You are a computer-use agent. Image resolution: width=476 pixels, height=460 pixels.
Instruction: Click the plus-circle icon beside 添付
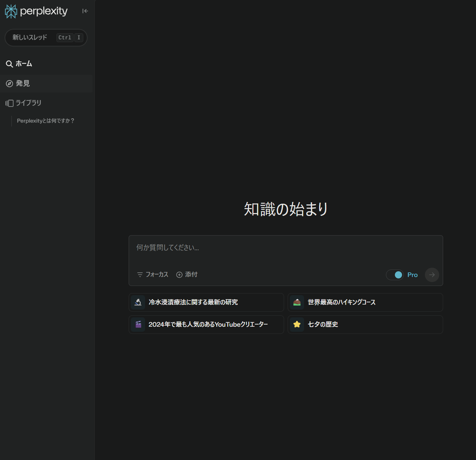tap(179, 274)
